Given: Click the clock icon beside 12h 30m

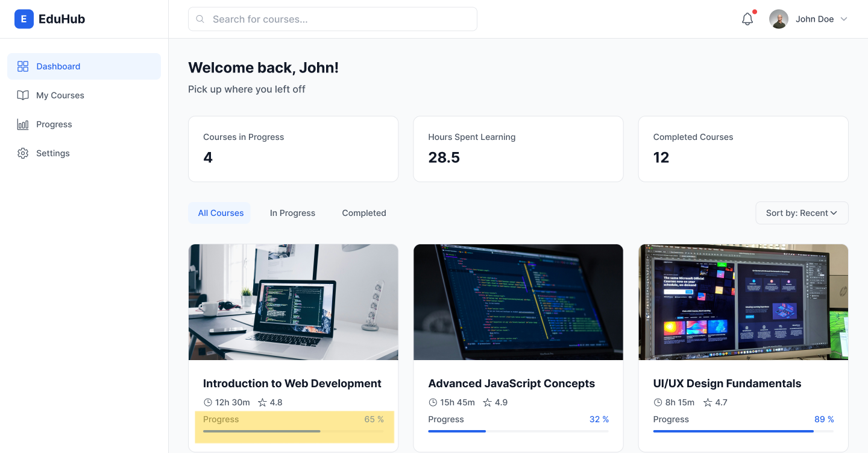Looking at the screenshot, I should (x=209, y=402).
